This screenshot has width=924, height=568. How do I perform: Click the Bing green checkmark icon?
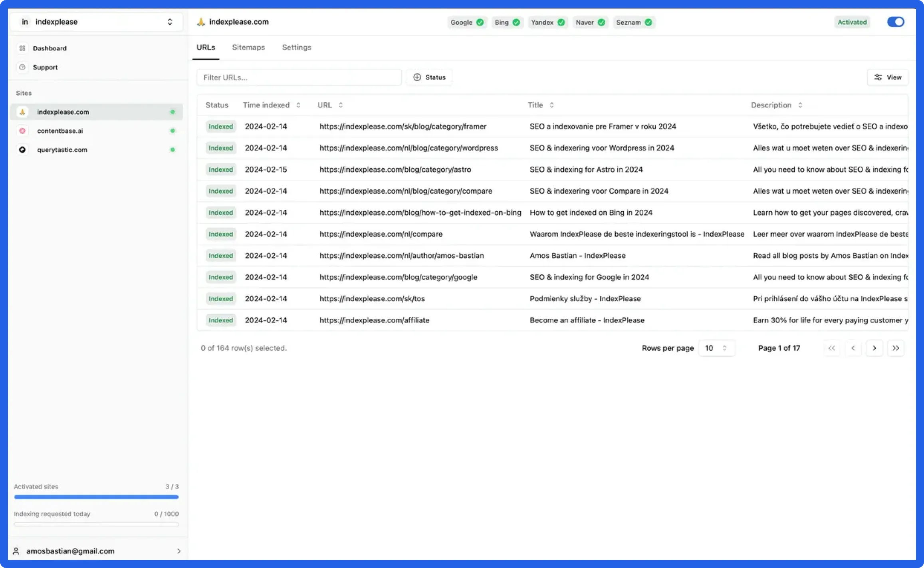[516, 22]
